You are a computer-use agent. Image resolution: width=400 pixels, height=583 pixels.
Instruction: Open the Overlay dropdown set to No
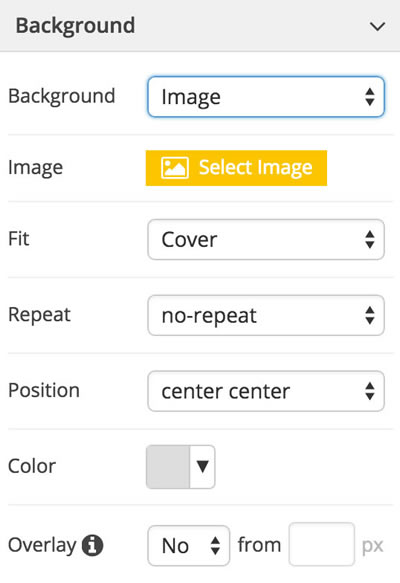(x=188, y=545)
